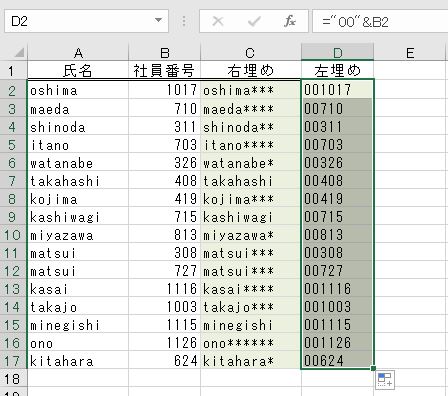Click the formula bar with ="00"&B2
Viewport: 448px width, 396px height.
click(380, 22)
